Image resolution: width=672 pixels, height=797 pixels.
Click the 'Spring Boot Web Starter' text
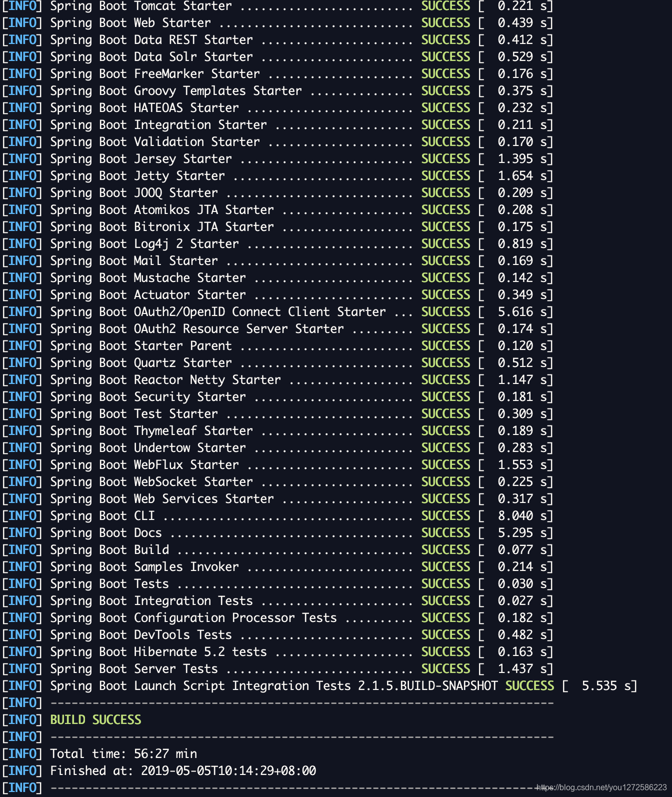(130, 23)
